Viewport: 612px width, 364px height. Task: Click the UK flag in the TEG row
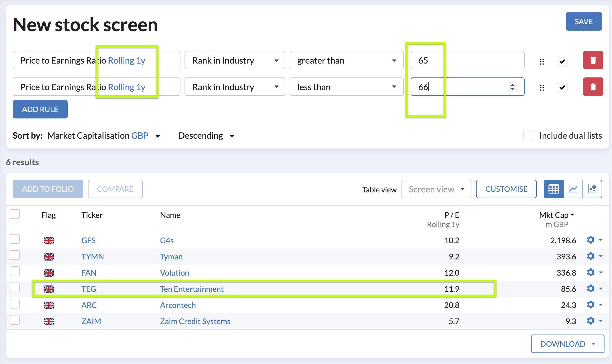tap(49, 289)
